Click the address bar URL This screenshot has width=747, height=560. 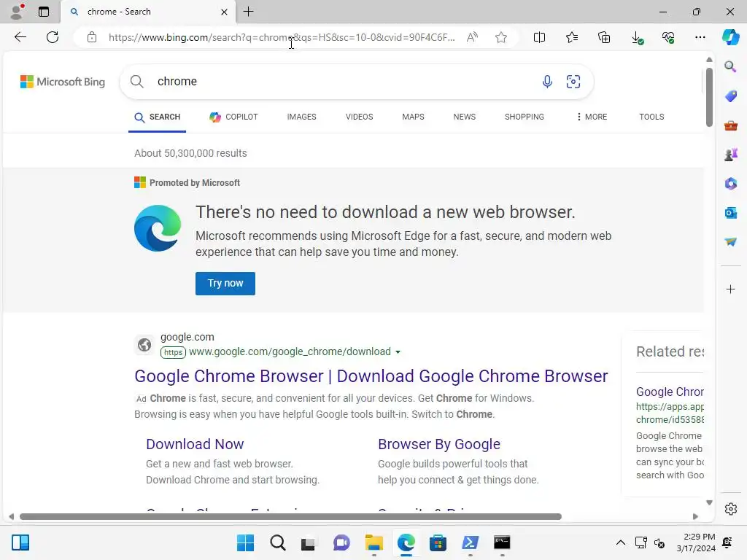point(281,37)
